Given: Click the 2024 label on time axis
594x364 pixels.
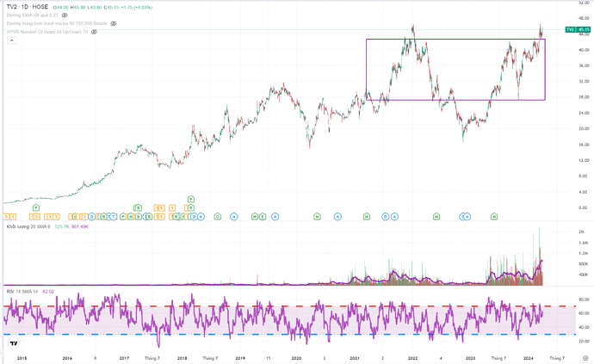Looking at the screenshot, I should click(x=529, y=358).
